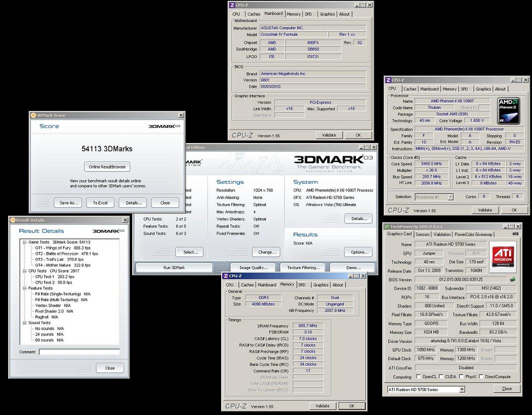Click the Comment input field

pyautogui.click(x=79, y=352)
